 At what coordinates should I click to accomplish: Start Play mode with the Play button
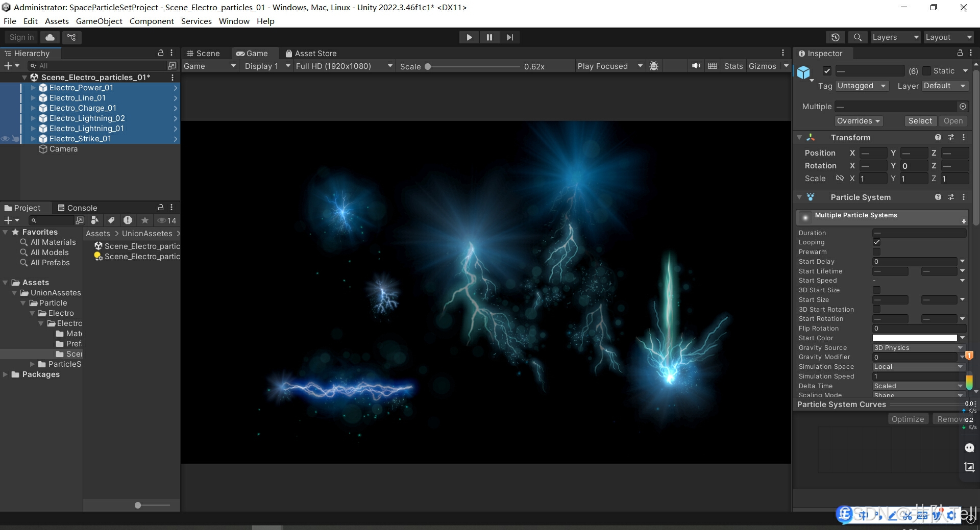pos(469,37)
